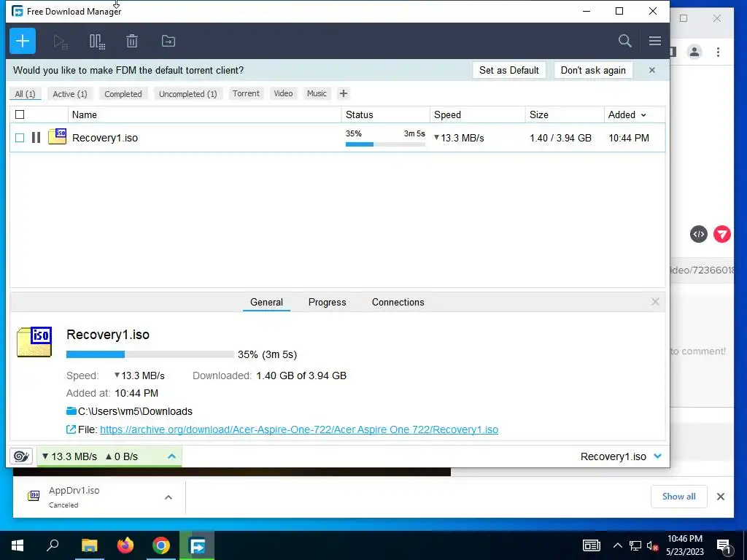Click the progress bar in the list row

[385, 144]
